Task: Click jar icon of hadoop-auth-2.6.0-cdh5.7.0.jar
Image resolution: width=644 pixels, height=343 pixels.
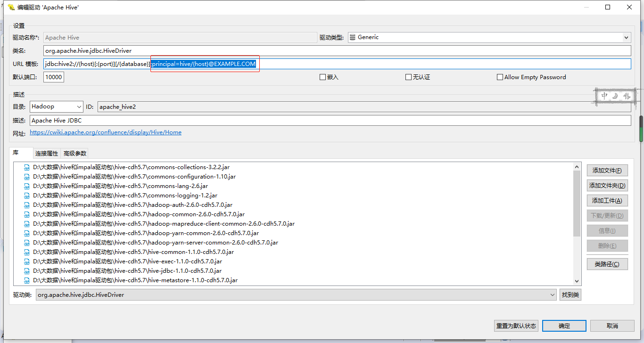Action: point(27,205)
